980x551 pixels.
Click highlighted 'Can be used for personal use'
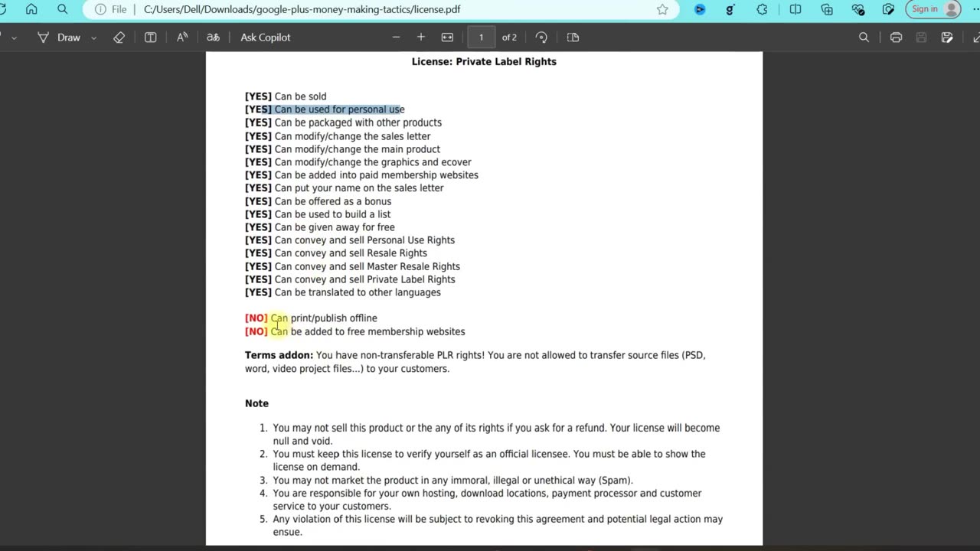(x=339, y=109)
